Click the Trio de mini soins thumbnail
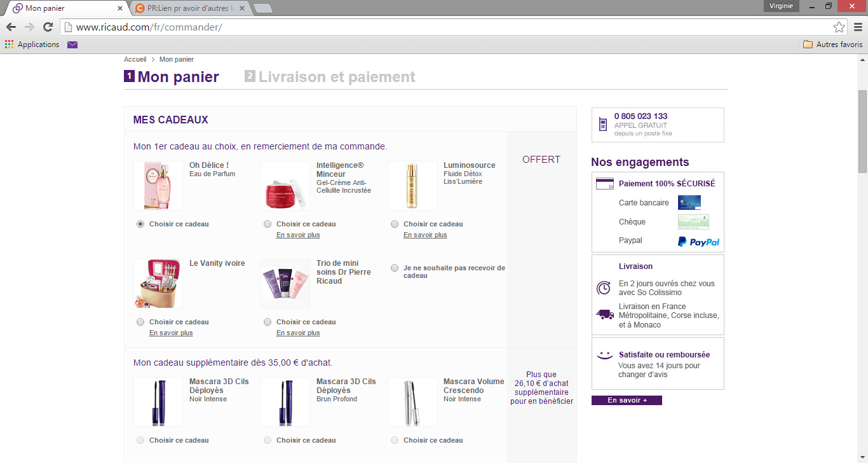The image size is (868, 463). pyautogui.click(x=285, y=284)
